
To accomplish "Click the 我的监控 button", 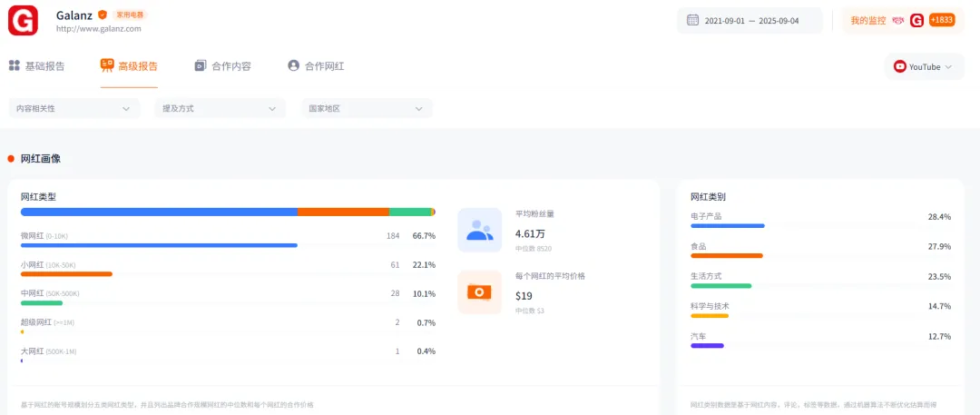I will coord(868,20).
